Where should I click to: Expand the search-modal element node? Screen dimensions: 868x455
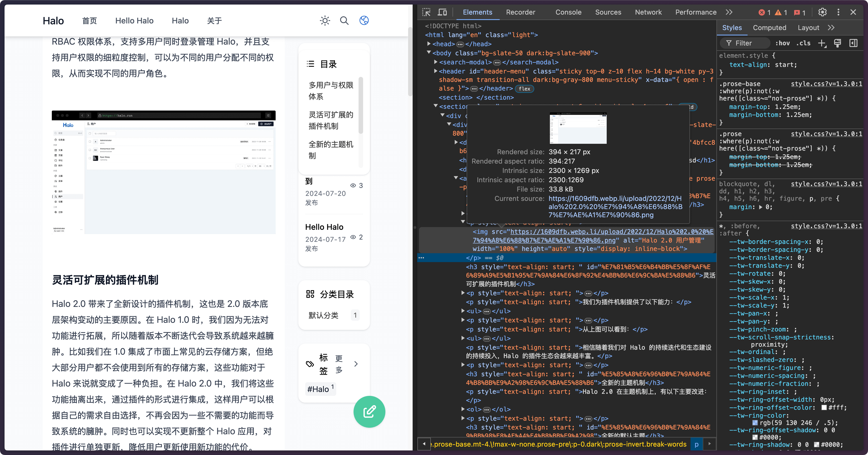[x=436, y=62]
